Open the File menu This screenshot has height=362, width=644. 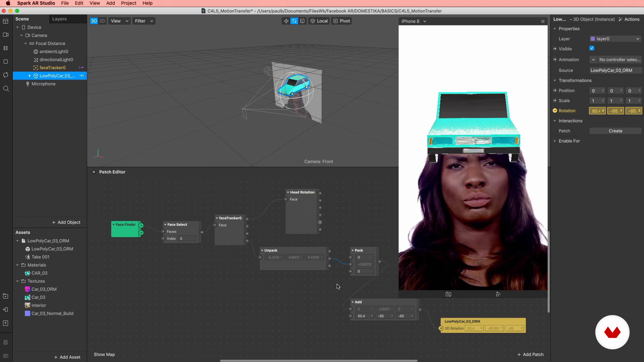click(65, 3)
